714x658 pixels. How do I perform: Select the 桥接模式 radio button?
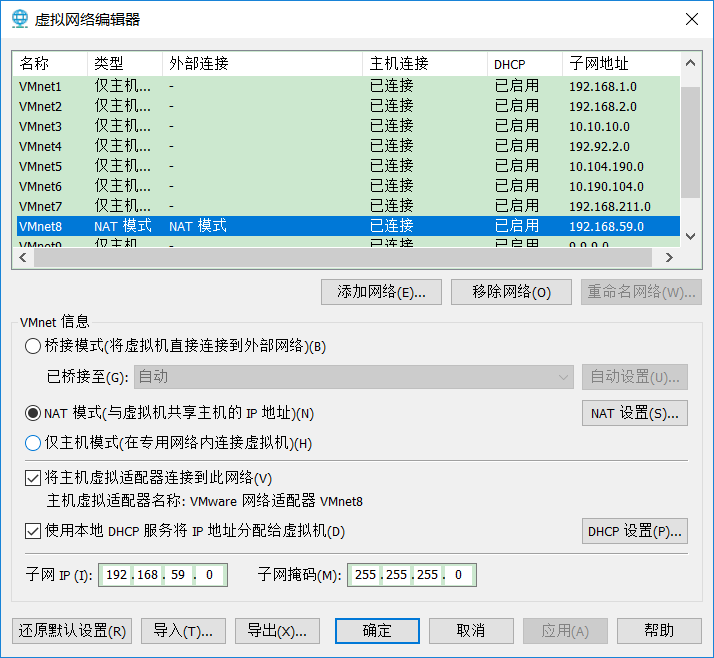coord(33,346)
